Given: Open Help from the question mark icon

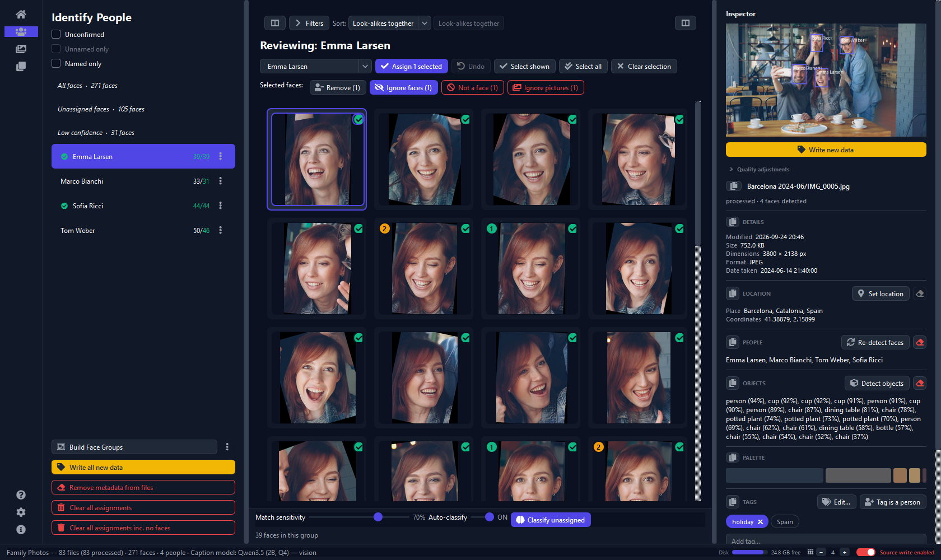Looking at the screenshot, I should point(21,495).
